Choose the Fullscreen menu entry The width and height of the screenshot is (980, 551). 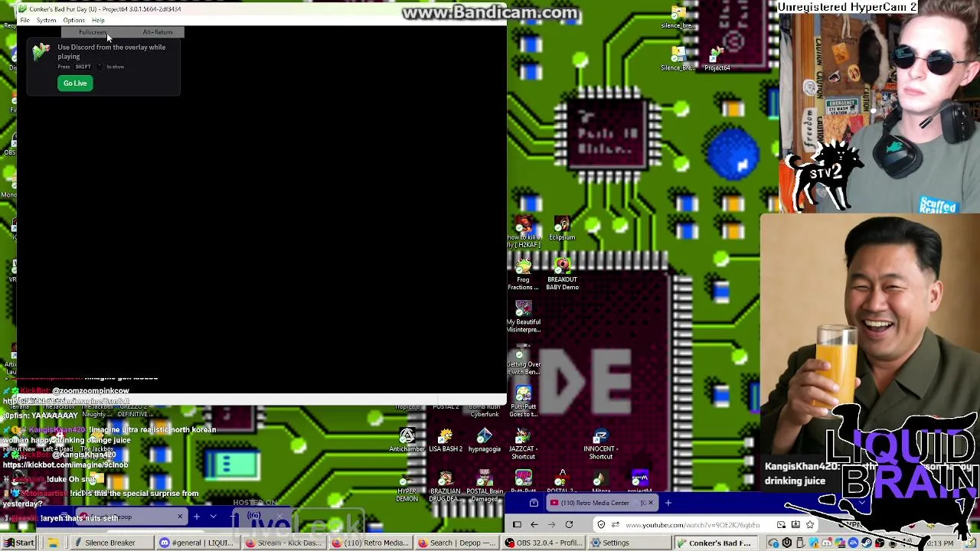pyautogui.click(x=122, y=32)
